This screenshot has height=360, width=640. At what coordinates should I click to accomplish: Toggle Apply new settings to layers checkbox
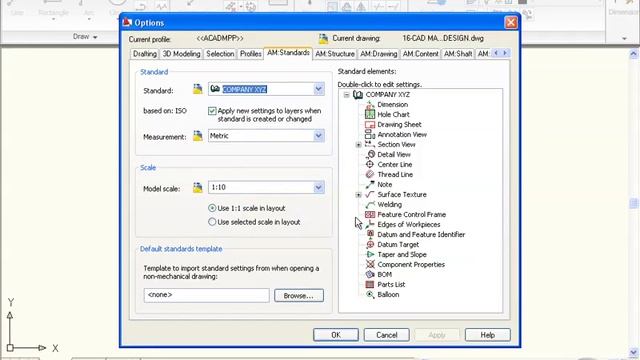pyautogui.click(x=212, y=111)
